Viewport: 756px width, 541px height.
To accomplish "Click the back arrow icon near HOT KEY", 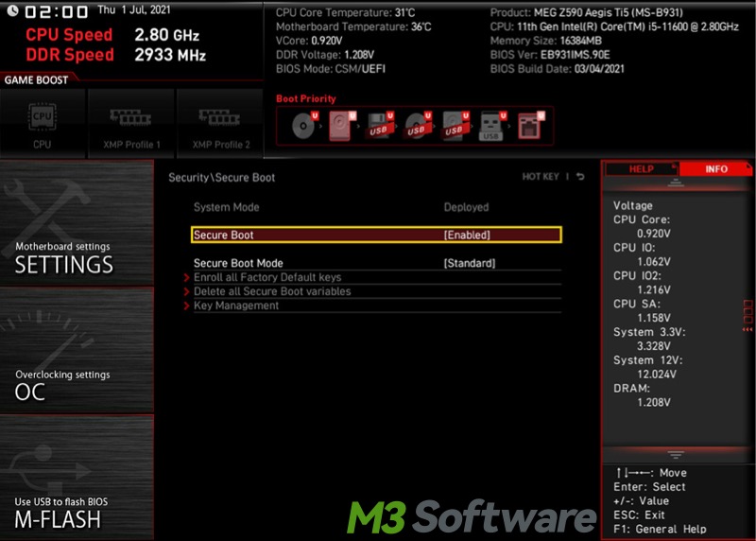I will [580, 177].
